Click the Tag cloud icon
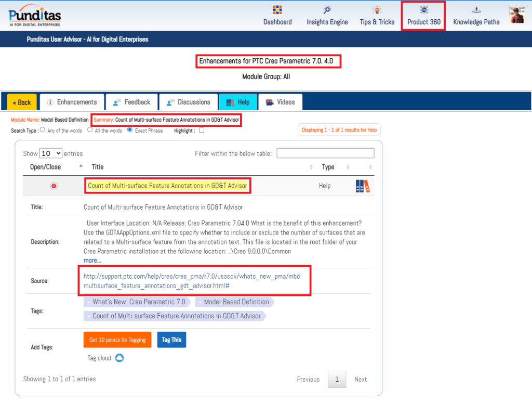The width and height of the screenshot is (532, 402). click(x=119, y=358)
